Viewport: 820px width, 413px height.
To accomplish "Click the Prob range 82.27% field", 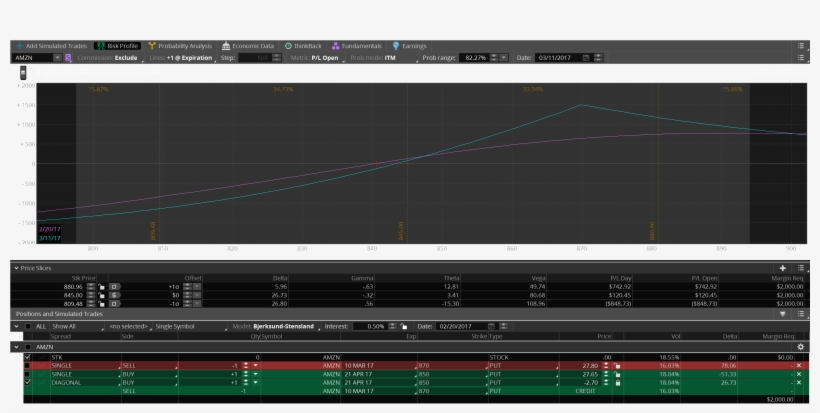I will (474, 58).
